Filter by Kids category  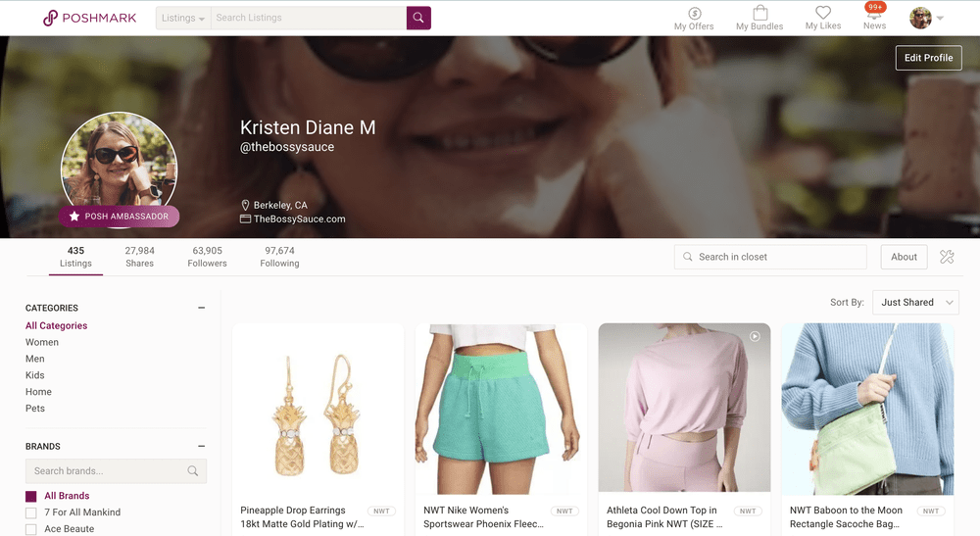[x=35, y=375]
